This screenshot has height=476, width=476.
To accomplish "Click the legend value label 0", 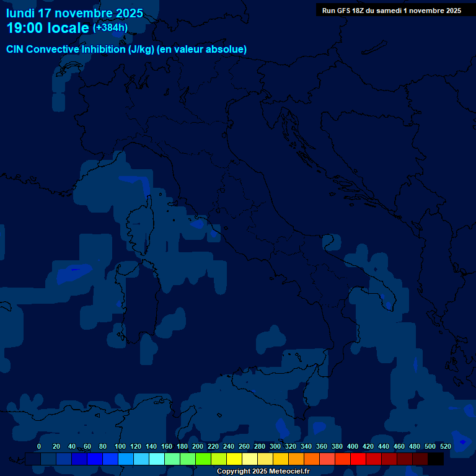I will click(x=39, y=446).
